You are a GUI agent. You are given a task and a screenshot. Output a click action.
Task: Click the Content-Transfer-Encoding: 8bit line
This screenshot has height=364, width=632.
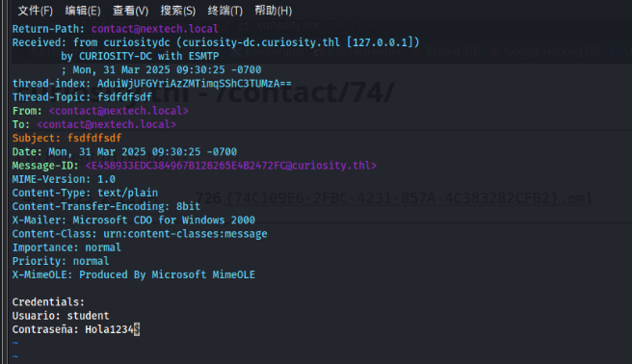106,207
